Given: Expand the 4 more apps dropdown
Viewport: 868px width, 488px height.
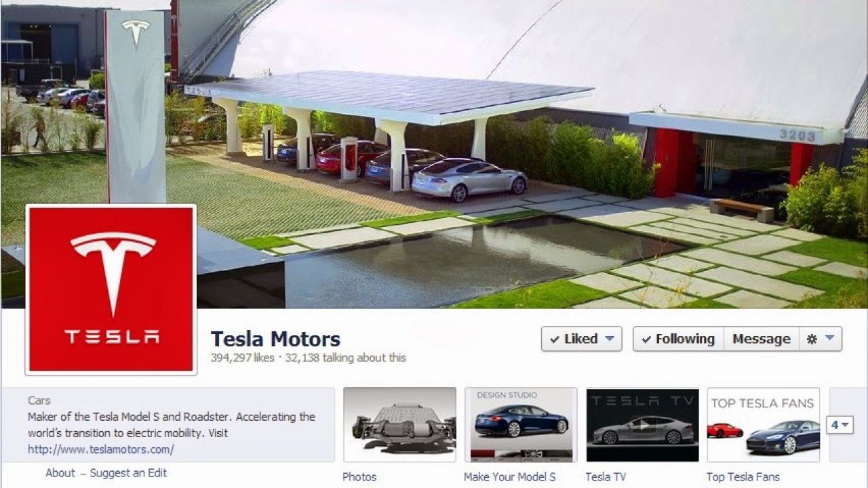Looking at the screenshot, I should click(840, 425).
